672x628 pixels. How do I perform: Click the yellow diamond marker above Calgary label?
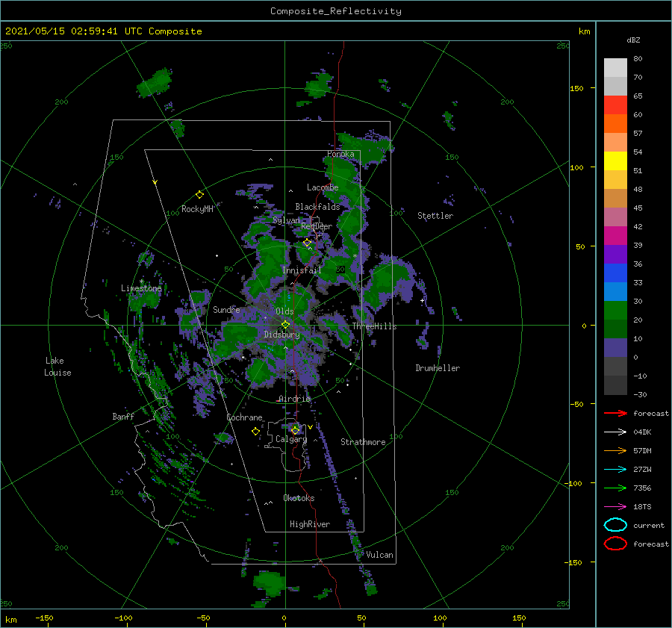click(295, 429)
